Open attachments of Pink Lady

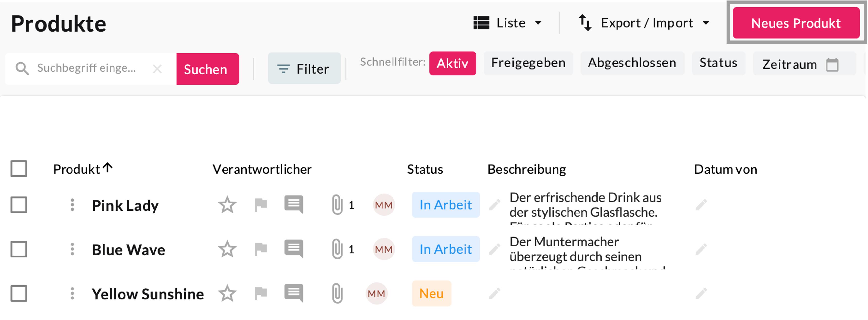(337, 205)
